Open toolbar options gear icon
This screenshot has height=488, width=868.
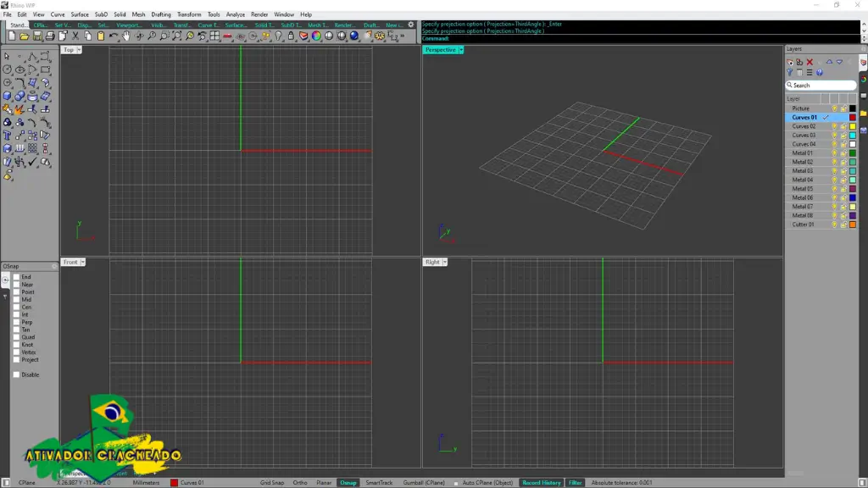411,25
